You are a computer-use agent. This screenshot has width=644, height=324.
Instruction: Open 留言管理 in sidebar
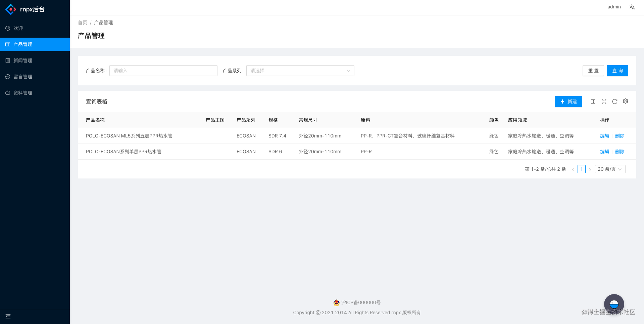35,77
